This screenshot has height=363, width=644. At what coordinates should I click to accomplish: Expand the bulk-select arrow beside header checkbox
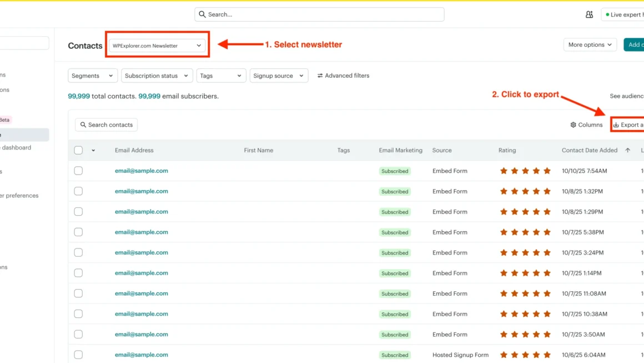(93, 151)
